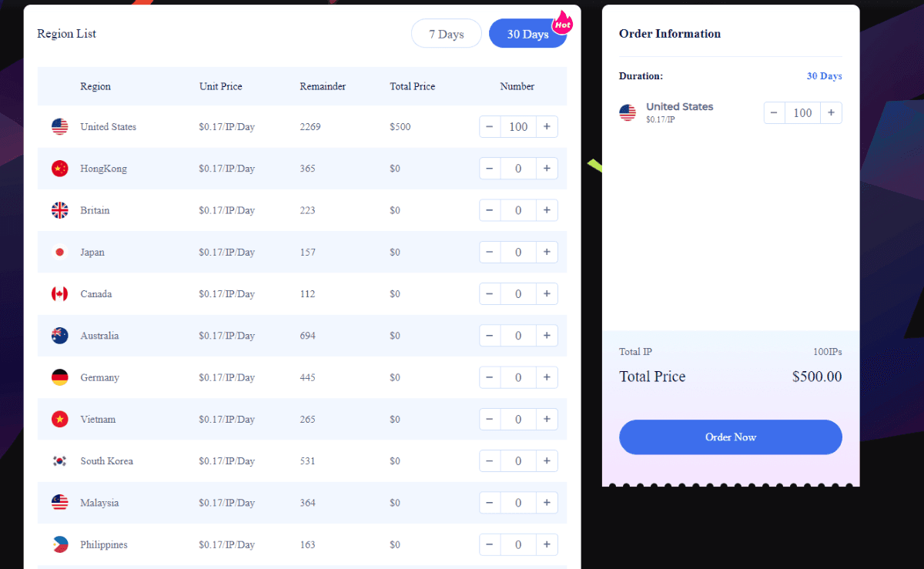Click the Australia flag icon
This screenshot has width=924, height=569.
click(60, 336)
